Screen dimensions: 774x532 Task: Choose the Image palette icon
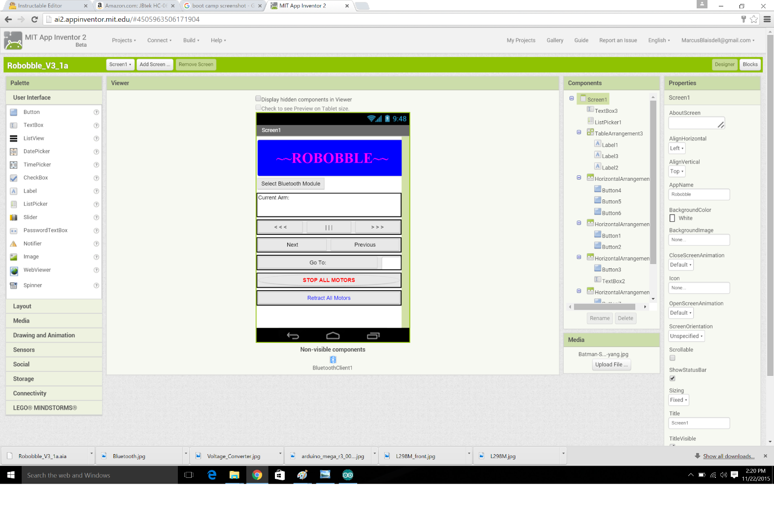(14, 257)
